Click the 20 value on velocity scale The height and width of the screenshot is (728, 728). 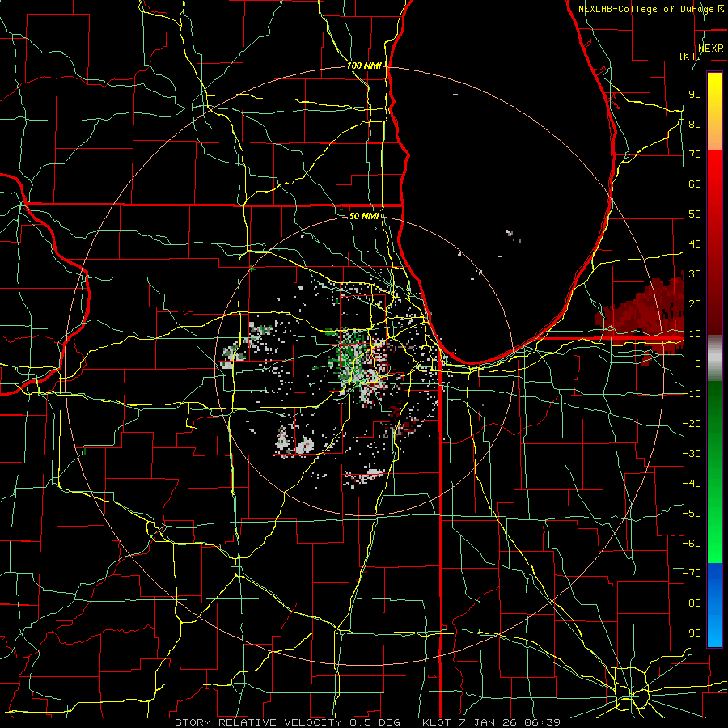click(x=695, y=304)
